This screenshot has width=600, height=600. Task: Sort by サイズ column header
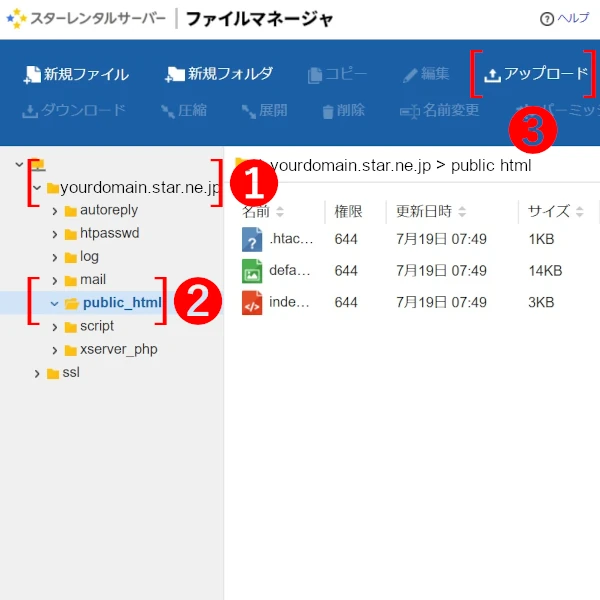pos(556,211)
